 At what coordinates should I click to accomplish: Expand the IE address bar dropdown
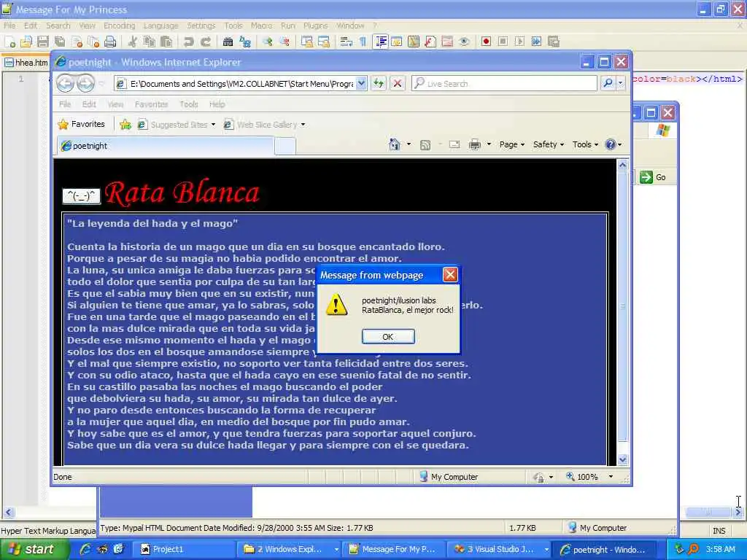tap(362, 83)
